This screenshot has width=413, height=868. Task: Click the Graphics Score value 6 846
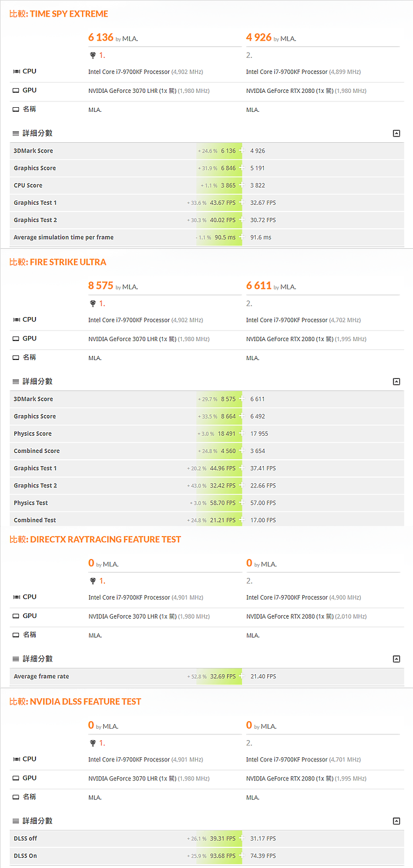point(228,169)
